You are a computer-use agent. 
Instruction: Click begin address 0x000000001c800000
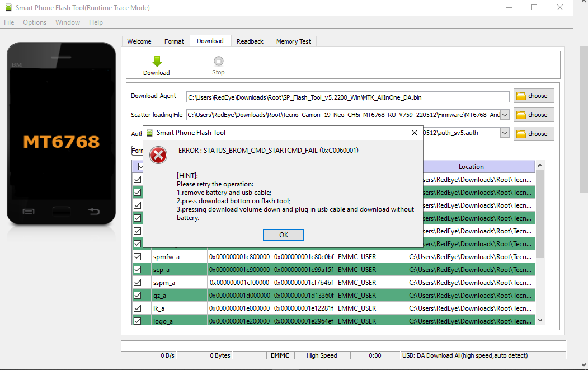239,257
